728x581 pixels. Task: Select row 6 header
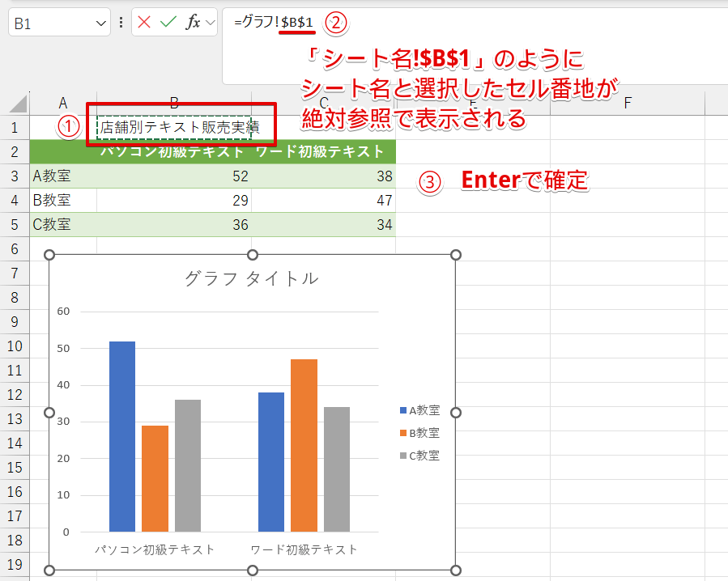pos(15,248)
